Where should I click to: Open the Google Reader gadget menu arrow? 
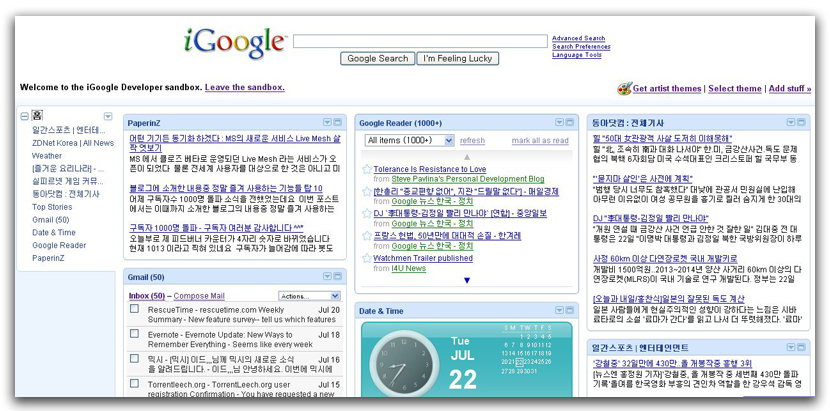click(x=559, y=123)
